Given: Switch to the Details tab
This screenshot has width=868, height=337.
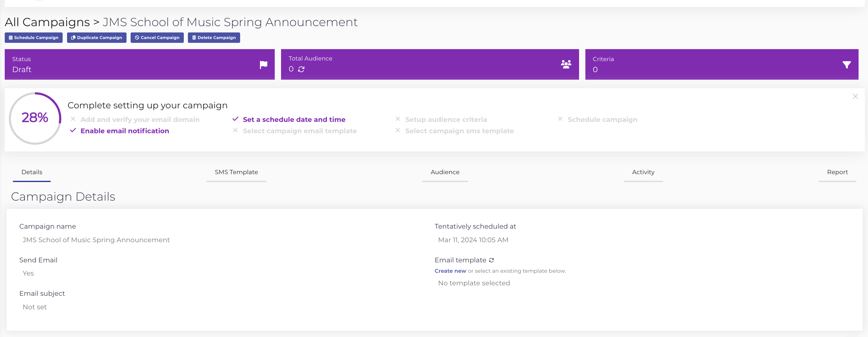Looking at the screenshot, I should click(x=32, y=172).
